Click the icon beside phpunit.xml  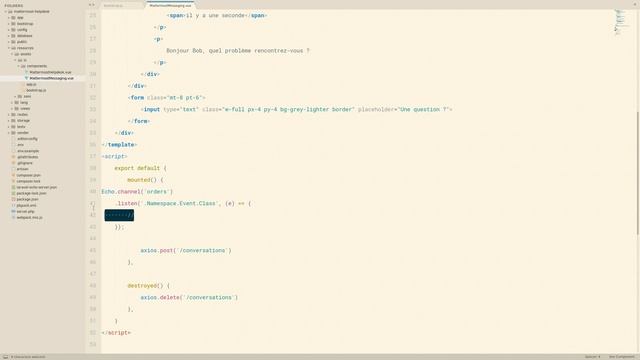[x=13, y=205]
